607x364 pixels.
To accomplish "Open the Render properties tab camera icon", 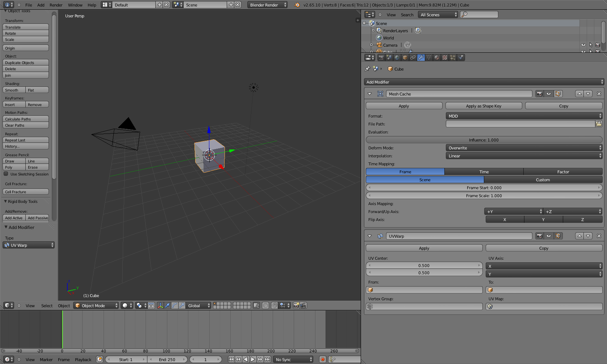I will click(381, 58).
